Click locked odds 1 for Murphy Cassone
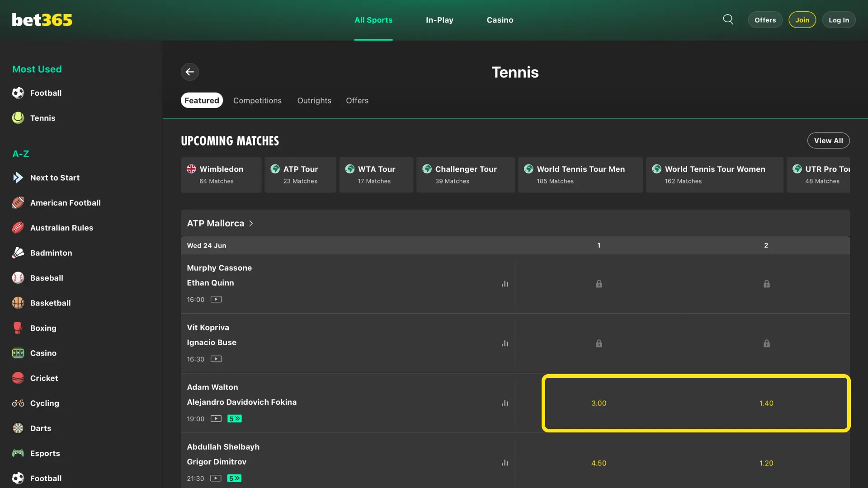The height and width of the screenshot is (488, 868). (599, 284)
